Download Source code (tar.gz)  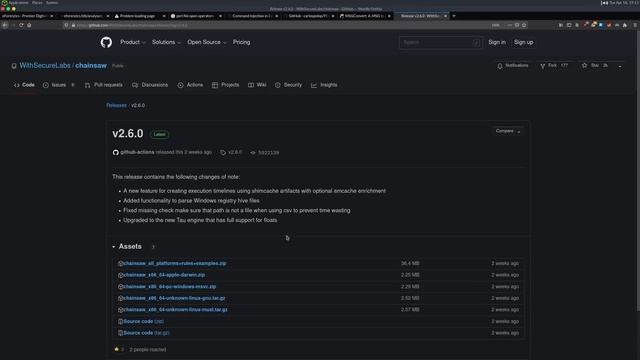146,333
